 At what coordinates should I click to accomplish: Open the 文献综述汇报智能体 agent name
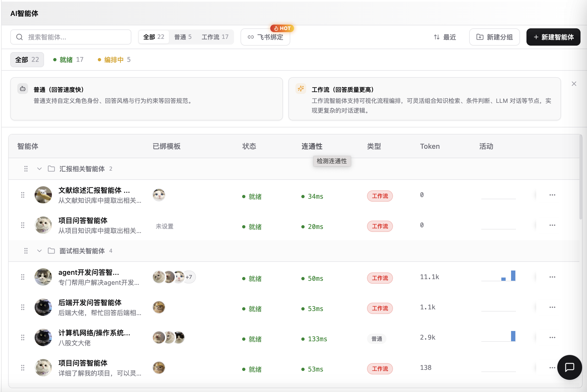[x=94, y=190]
